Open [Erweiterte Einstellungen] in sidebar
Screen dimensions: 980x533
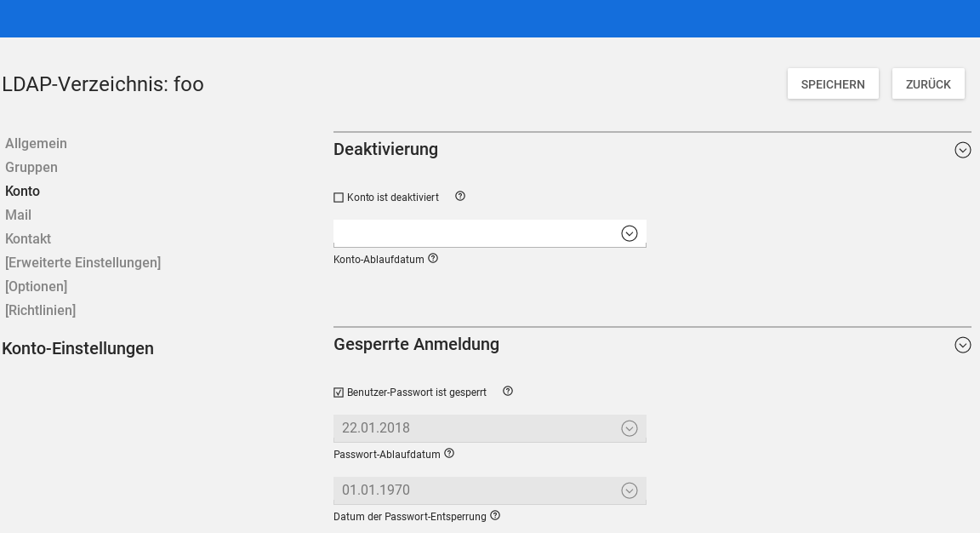[83, 263]
